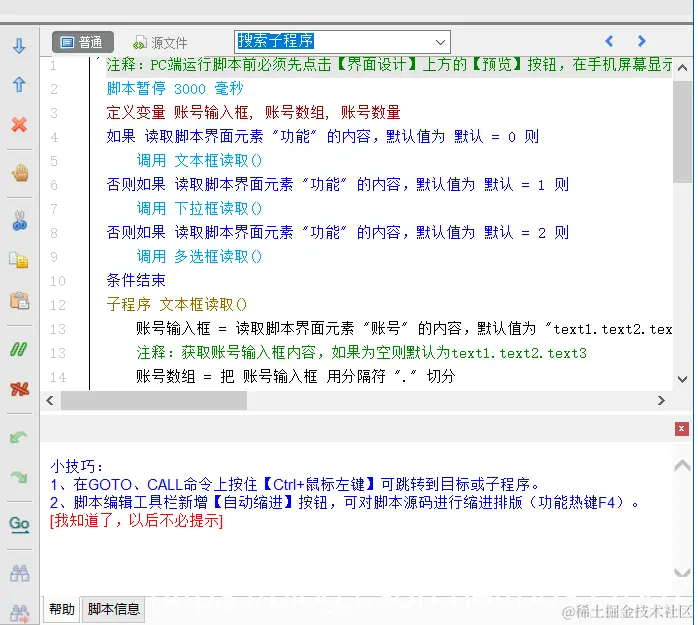Select line 9 调用 多选框读取()

tap(199, 257)
